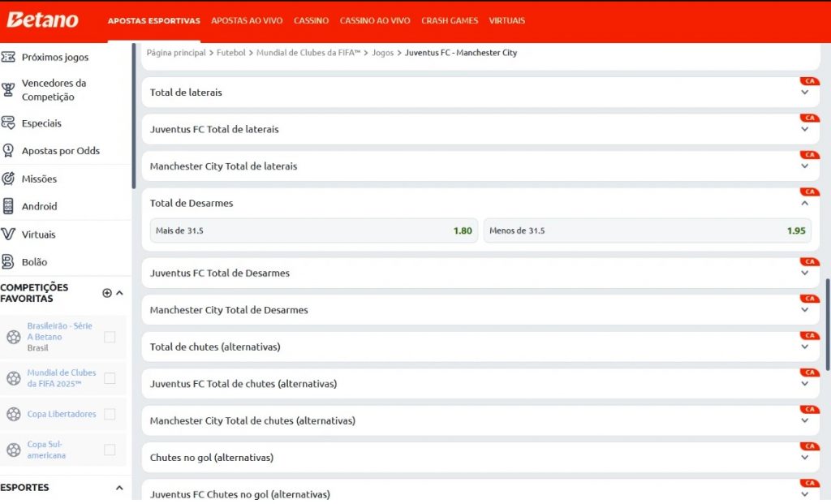Switch to the Crash Games tab
The height and width of the screenshot is (504, 831).
click(x=450, y=20)
